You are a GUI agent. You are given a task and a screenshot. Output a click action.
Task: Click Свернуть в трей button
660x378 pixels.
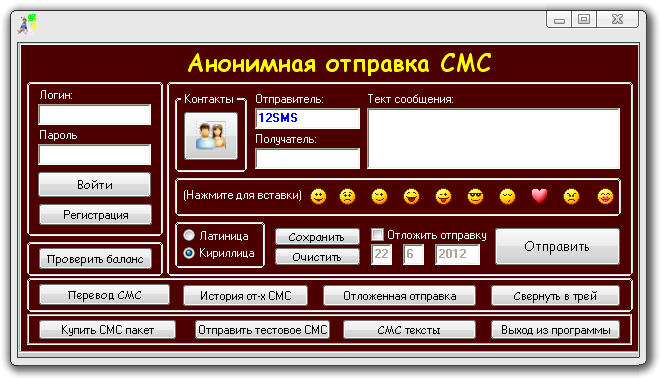(555, 296)
